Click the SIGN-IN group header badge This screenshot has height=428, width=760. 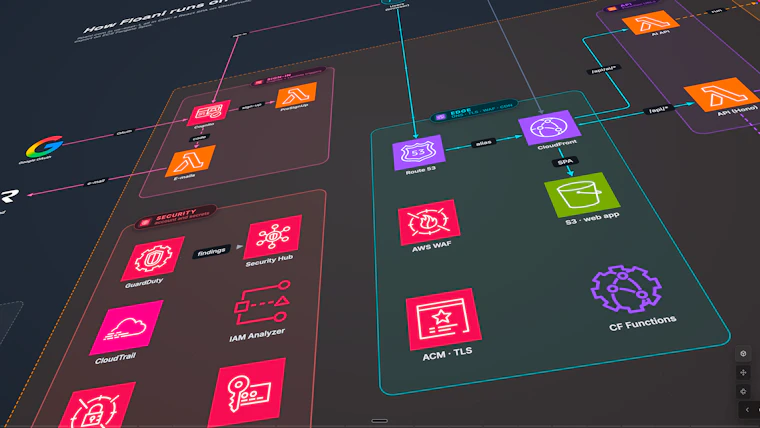tap(288, 76)
